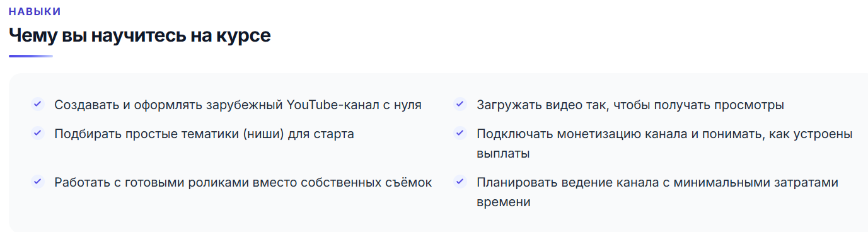Image resolution: width=868 pixels, height=232 pixels.
Task: Click checkmark icon next to 'Планировать ведение канала'
Action: click(460, 182)
